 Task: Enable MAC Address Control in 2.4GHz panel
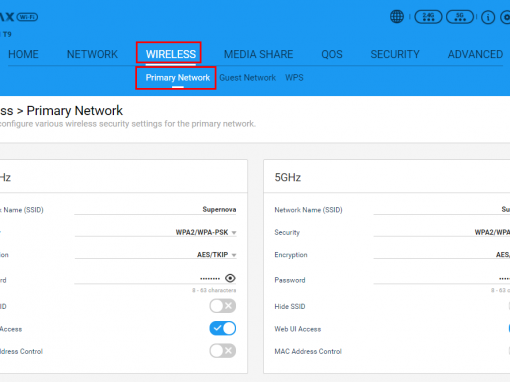pyautogui.click(x=223, y=351)
